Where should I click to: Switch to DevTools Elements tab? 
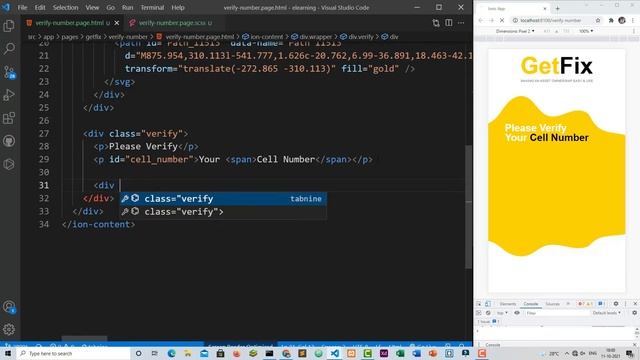508,304
